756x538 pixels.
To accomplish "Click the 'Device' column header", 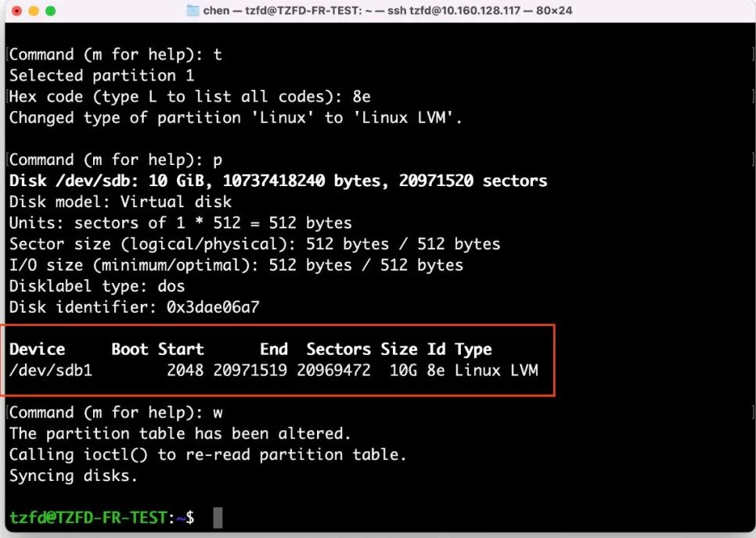I will tap(37, 350).
